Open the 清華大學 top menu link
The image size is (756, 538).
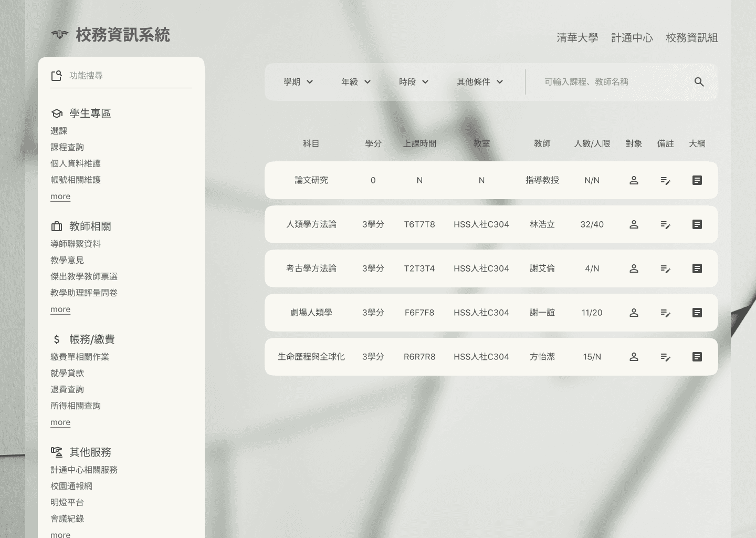click(577, 38)
